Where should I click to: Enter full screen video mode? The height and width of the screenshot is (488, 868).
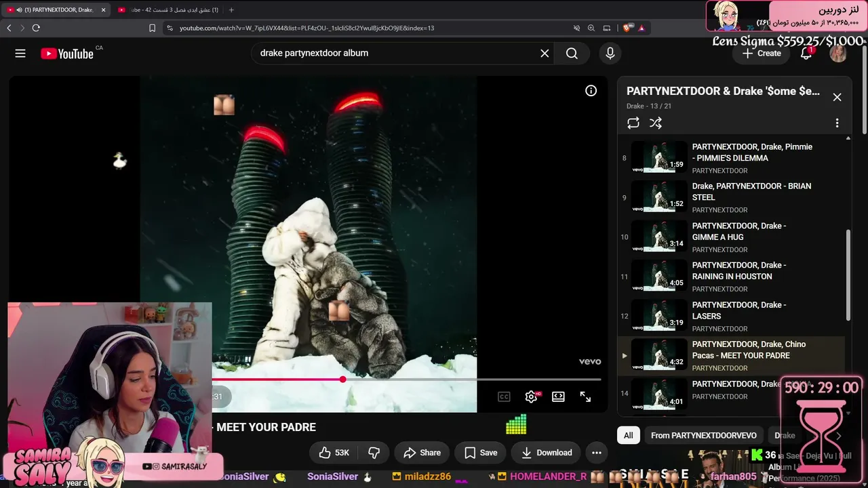(x=585, y=397)
